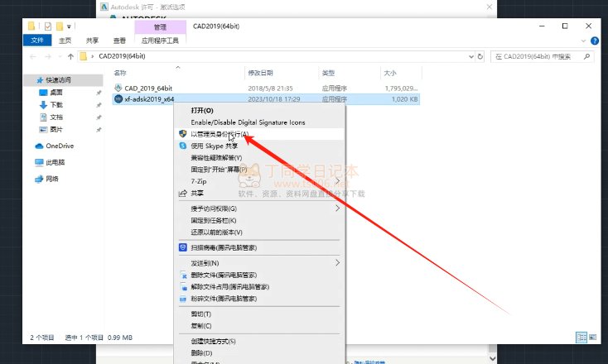The image size is (608, 364).
Task: Choose 兼容性疑难解答(Y)
Action: pos(260,158)
